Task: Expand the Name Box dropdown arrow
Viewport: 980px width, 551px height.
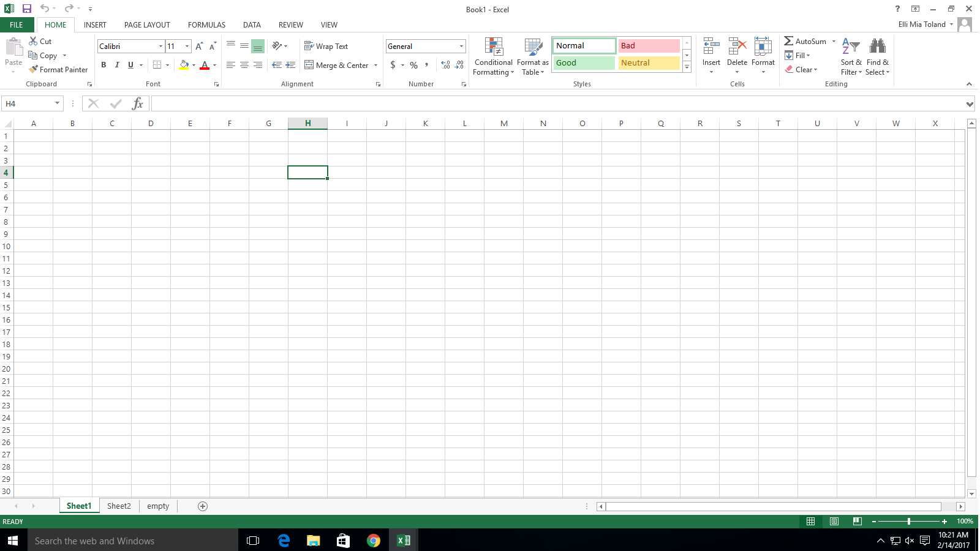Action: [x=57, y=103]
